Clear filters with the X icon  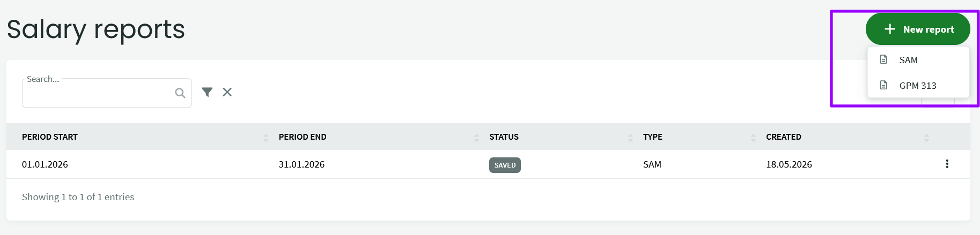[x=227, y=92]
